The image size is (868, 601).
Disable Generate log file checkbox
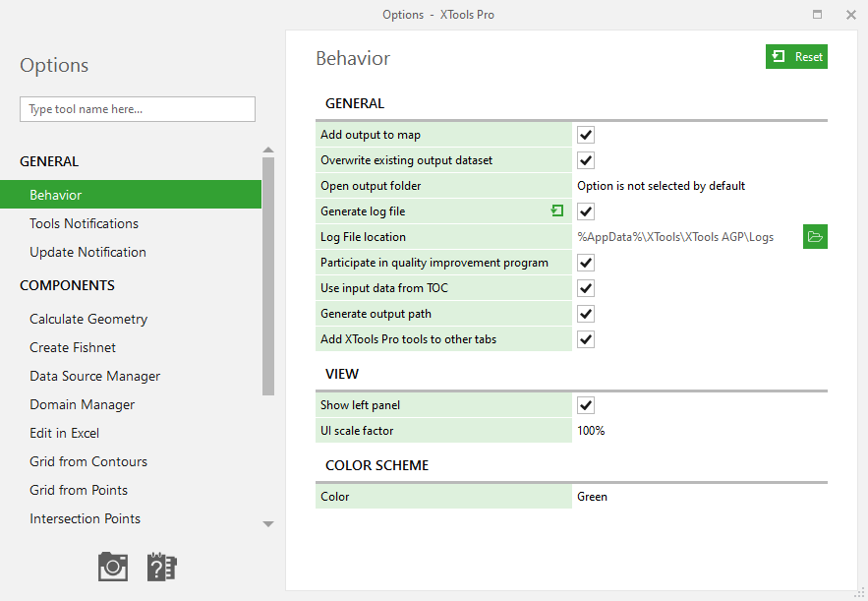586,211
